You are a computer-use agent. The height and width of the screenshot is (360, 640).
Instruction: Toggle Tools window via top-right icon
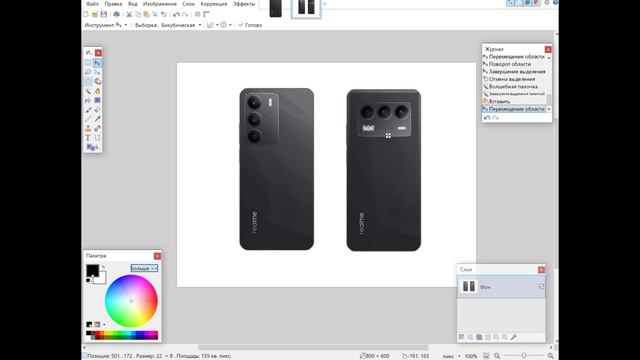click(x=511, y=3)
